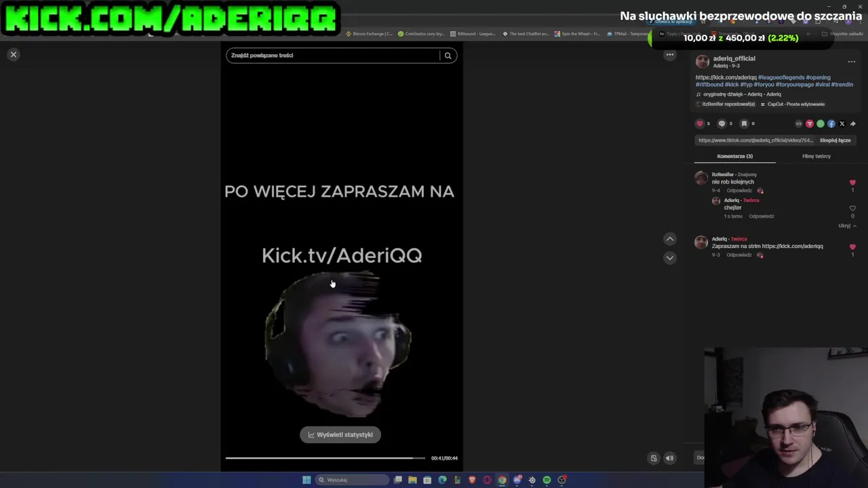
Task: Open the https://kick.com/aderiqq description link
Action: point(726,77)
